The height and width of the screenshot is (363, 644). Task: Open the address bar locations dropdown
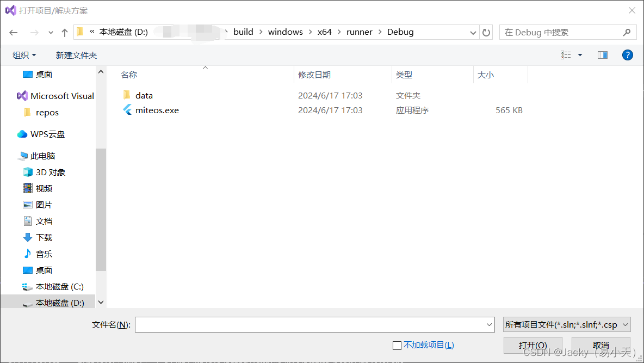[x=473, y=32]
